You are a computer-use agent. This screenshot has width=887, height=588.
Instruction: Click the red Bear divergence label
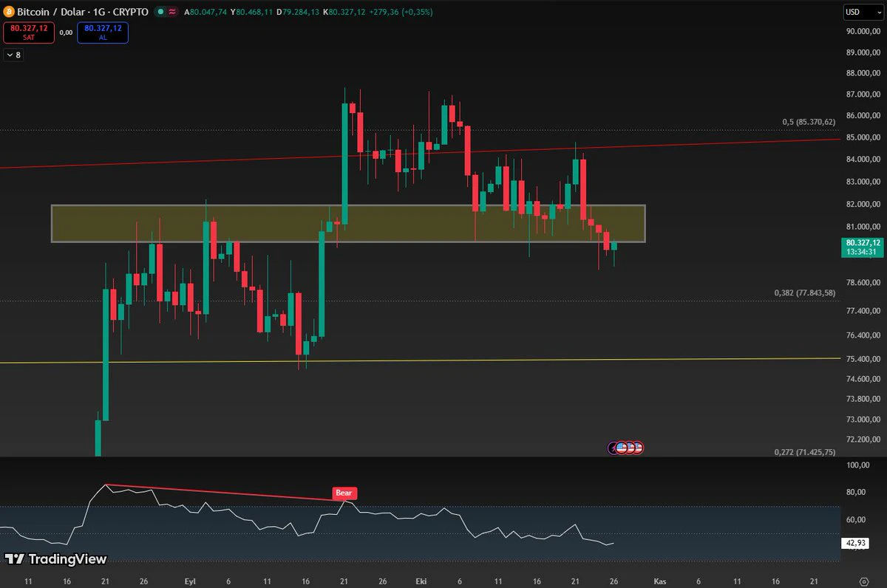pyautogui.click(x=345, y=493)
